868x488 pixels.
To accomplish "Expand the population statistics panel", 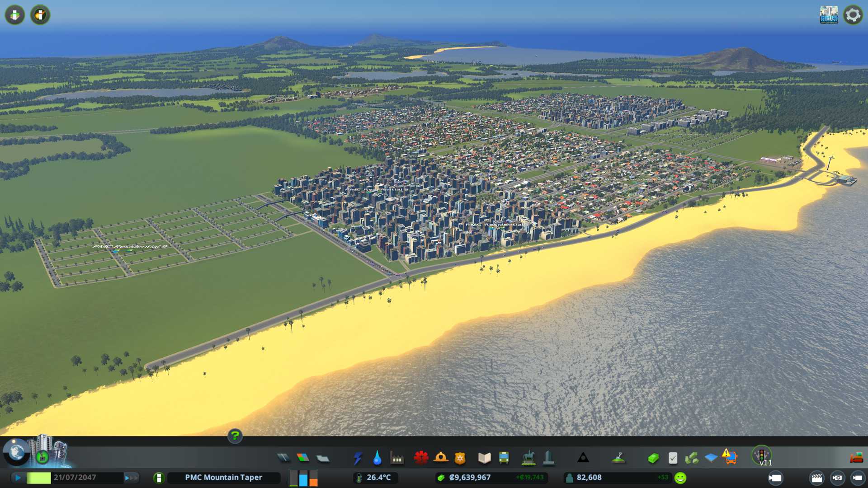I will pyautogui.click(x=589, y=478).
